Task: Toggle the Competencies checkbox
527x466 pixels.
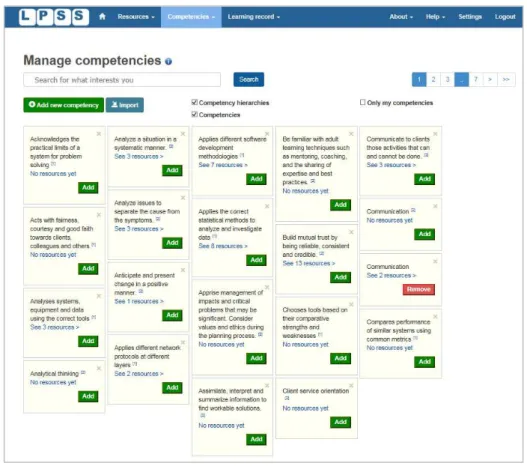Action: click(194, 114)
